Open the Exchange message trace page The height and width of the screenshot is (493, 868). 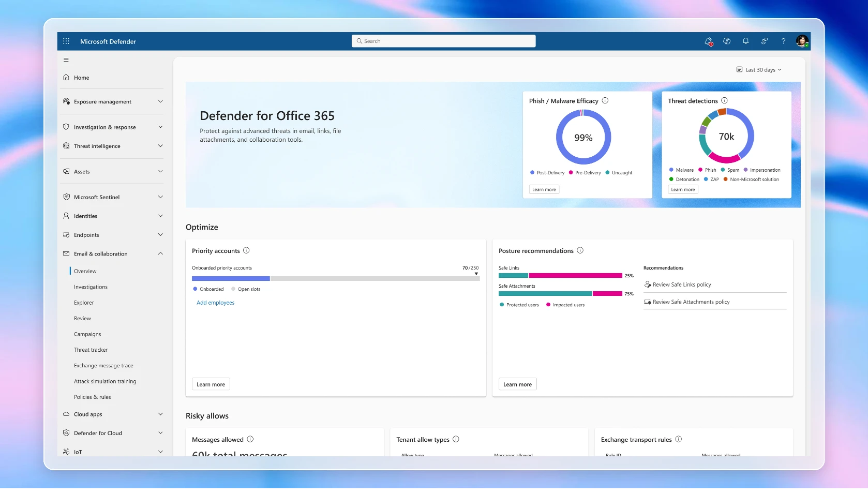103,365
